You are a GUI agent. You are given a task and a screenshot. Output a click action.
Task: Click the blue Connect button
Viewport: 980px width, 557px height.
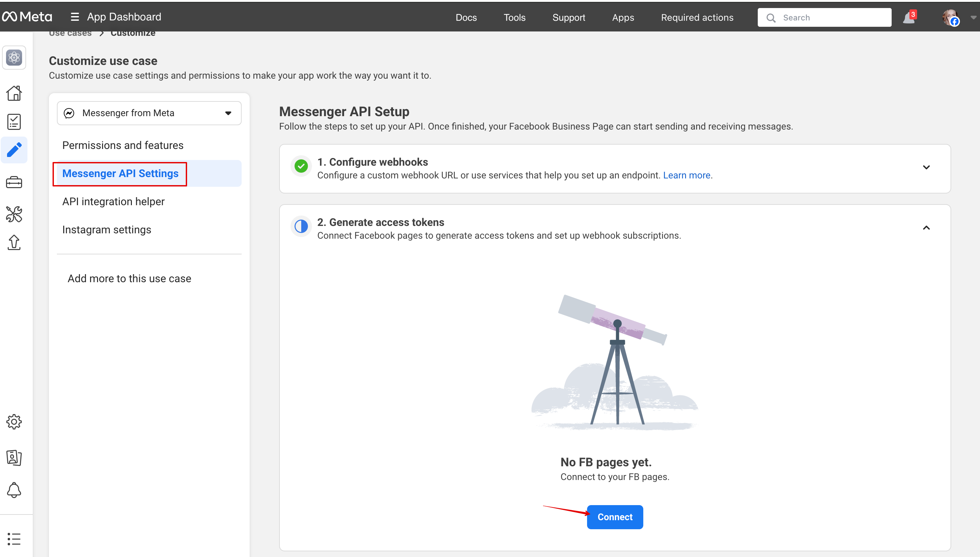[615, 517]
